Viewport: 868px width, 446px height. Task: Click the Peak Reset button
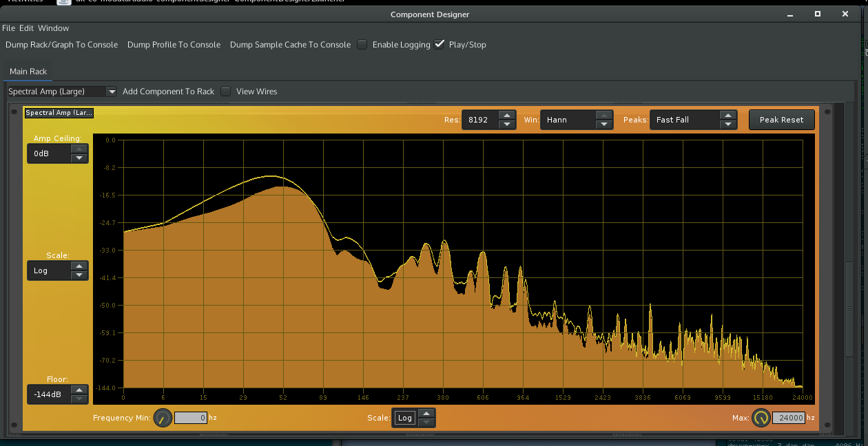pos(782,120)
